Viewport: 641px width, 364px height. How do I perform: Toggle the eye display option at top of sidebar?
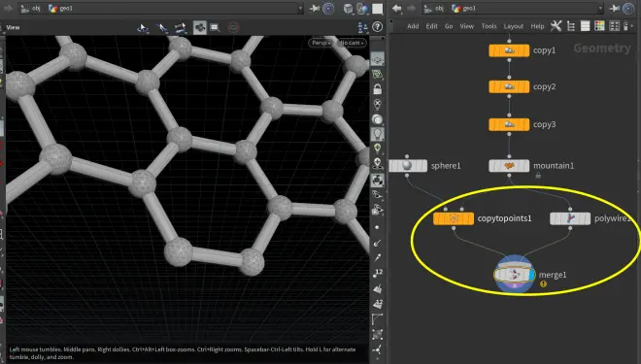[377, 59]
